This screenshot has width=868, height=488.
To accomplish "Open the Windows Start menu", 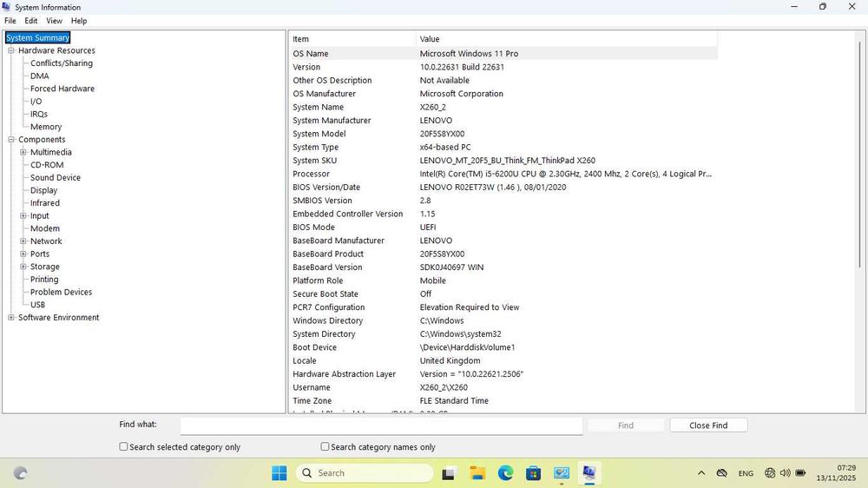I will (x=279, y=473).
